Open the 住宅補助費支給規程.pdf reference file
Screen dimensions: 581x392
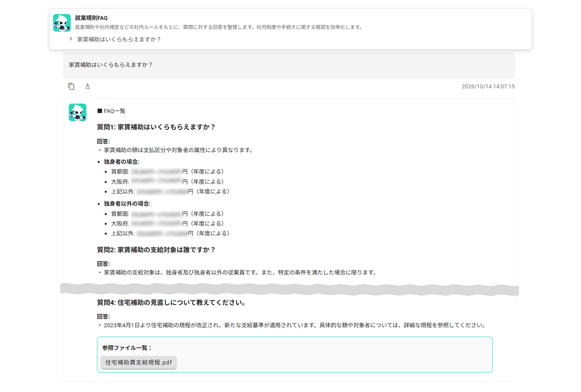(x=139, y=362)
